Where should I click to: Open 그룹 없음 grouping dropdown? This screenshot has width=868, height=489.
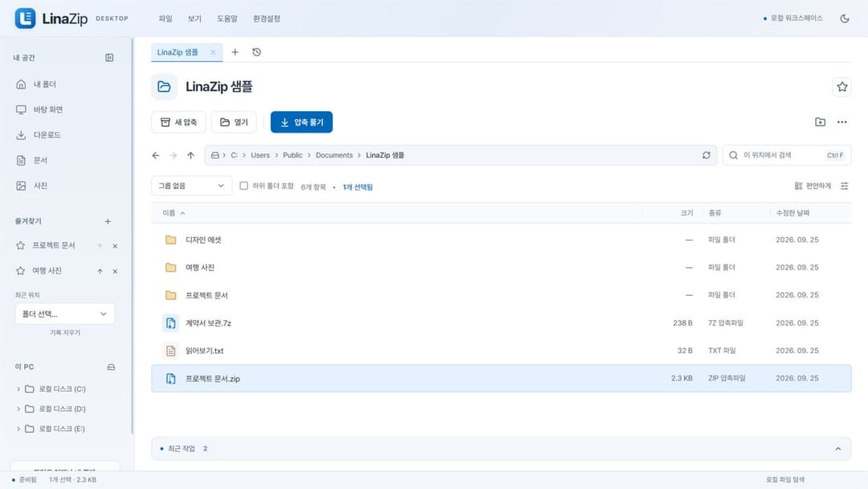tap(191, 186)
